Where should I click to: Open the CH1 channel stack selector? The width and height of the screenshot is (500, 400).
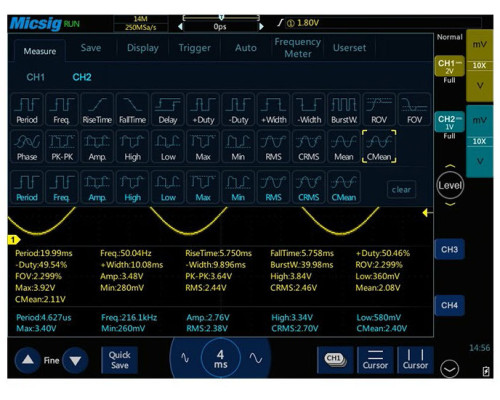coord(335,360)
